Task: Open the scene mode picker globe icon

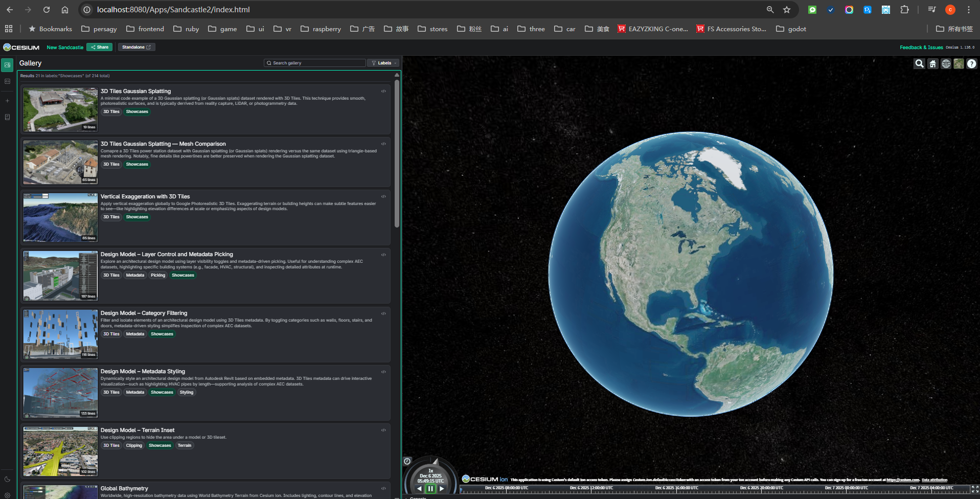Action: [946, 63]
